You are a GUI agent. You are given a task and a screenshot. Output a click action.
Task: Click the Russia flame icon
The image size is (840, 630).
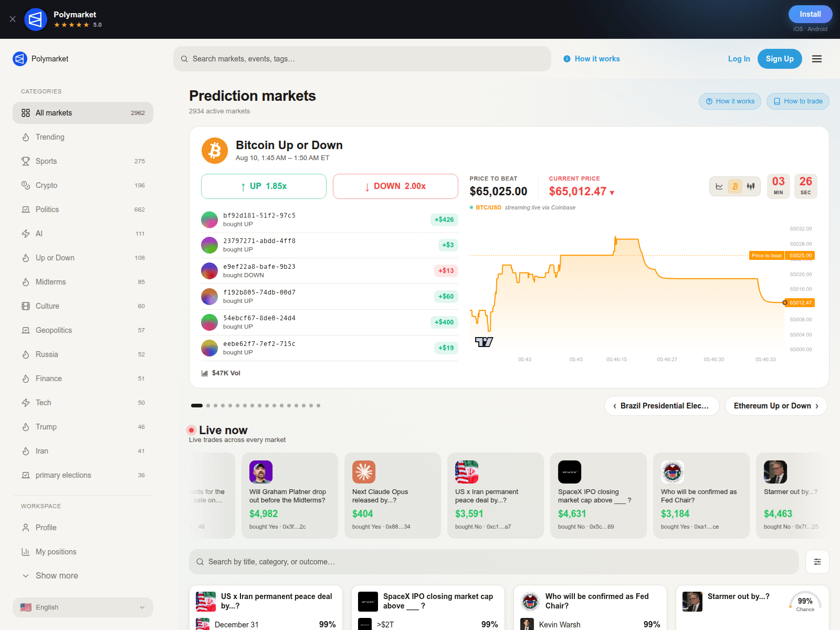click(x=26, y=354)
